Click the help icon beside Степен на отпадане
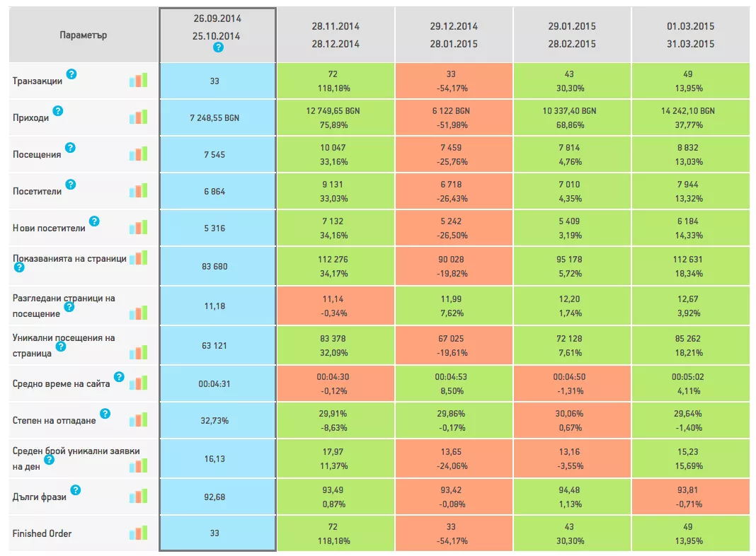This screenshot has width=756, height=556. point(105,414)
